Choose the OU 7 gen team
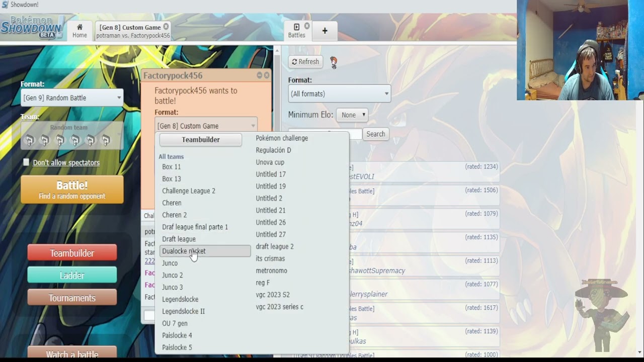 pos(204,324)
